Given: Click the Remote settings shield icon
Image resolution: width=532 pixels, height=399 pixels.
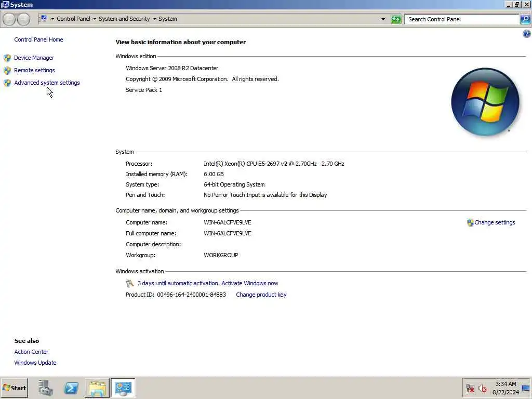Looking at the screenshot, I should pos(7,71).
